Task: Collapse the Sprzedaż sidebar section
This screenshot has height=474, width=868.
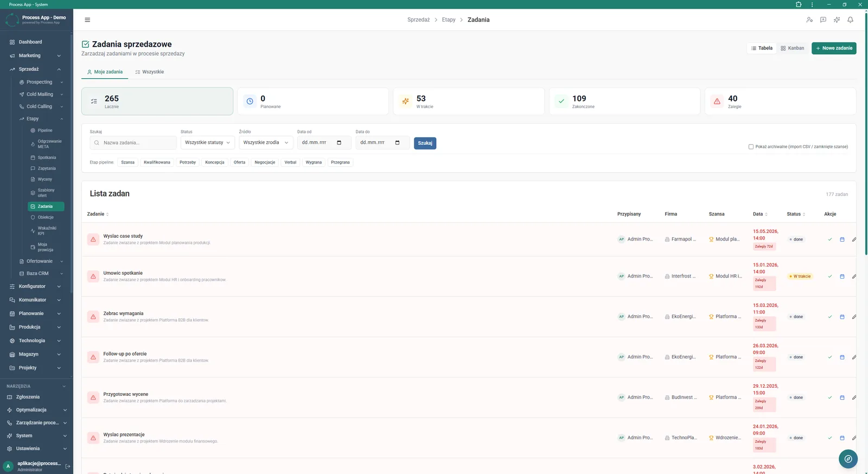Action: click(36, 69)
